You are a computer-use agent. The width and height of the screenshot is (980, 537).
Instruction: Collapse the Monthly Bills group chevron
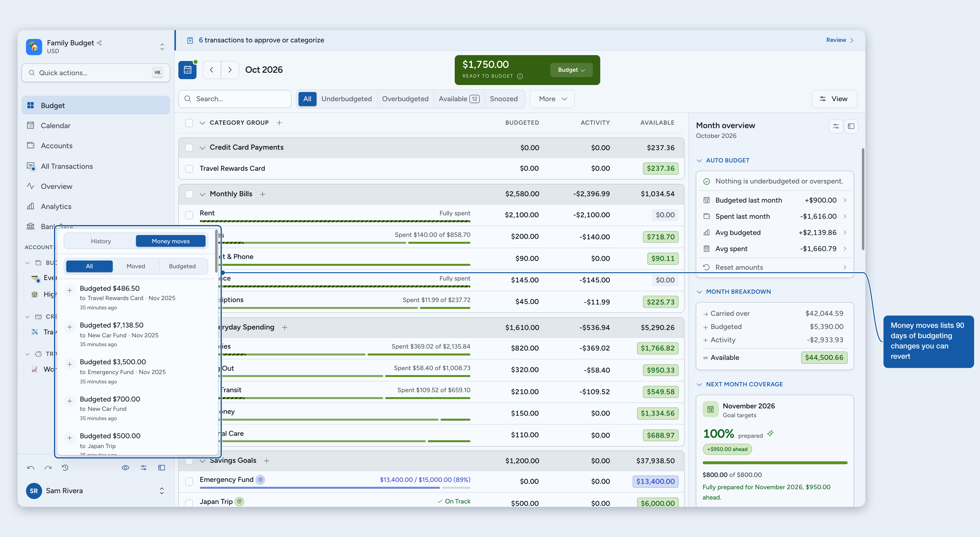point(202,194)
